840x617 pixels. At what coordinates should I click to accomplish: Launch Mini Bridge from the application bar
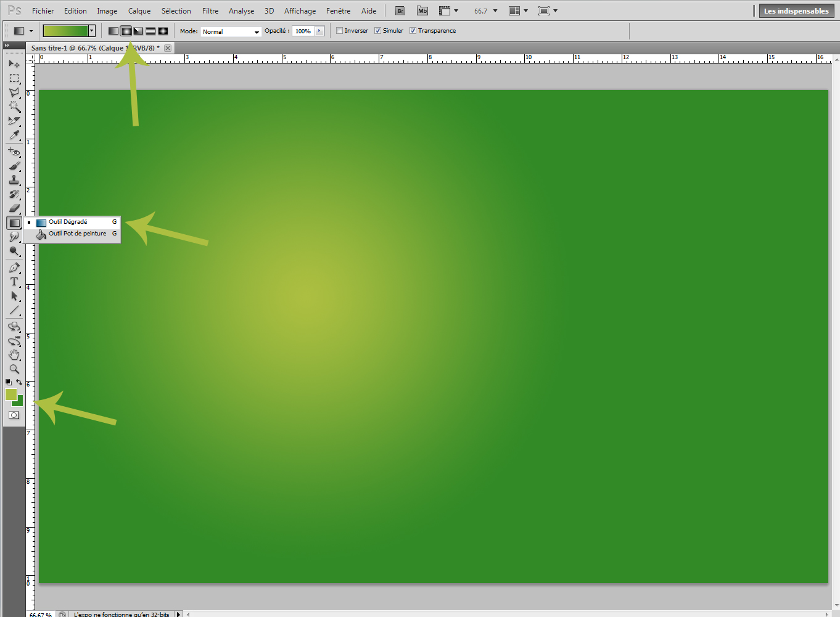[422, 11]
